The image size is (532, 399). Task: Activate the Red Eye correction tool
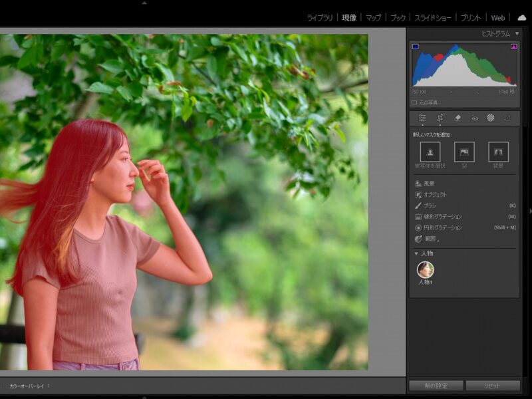474,118
